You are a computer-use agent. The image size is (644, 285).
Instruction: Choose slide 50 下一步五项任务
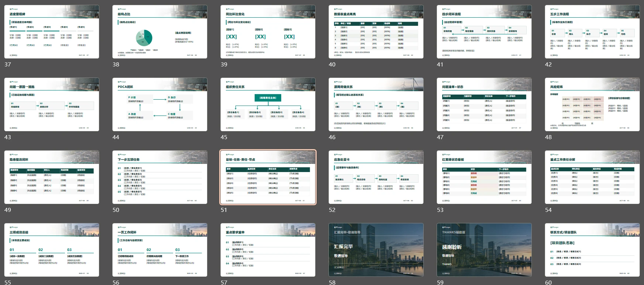pyautogui.click(x=160, y=177)
